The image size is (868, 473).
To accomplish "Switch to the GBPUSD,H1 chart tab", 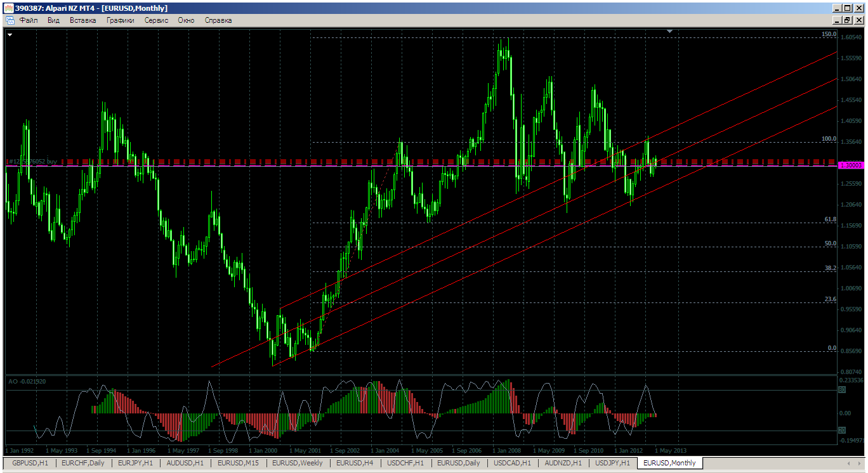I will pyautogui.click(x=29, y=463).
